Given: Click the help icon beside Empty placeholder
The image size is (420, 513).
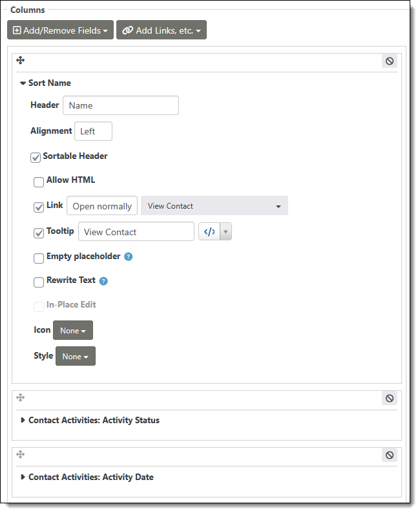Looking at the screenshot, I should point(129,256).
